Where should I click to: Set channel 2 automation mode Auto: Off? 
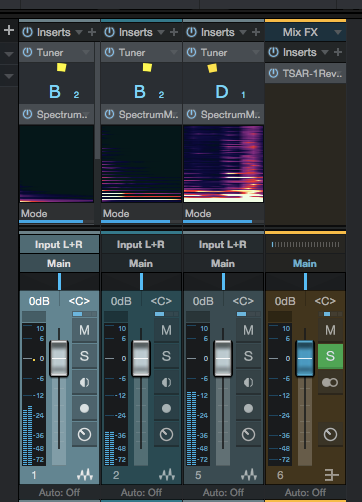point(141,492)
